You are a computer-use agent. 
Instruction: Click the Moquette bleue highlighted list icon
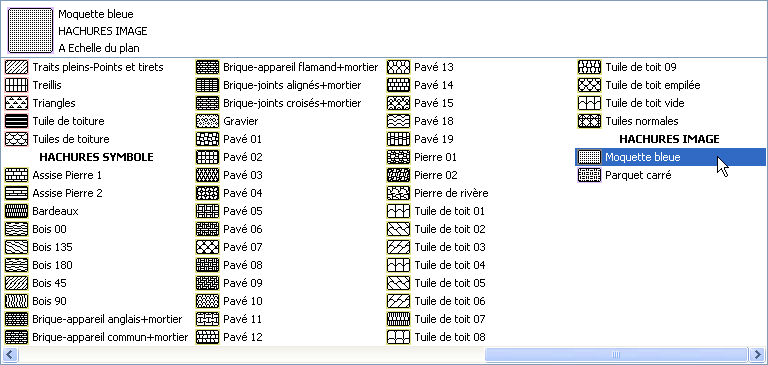click(589, 157)
